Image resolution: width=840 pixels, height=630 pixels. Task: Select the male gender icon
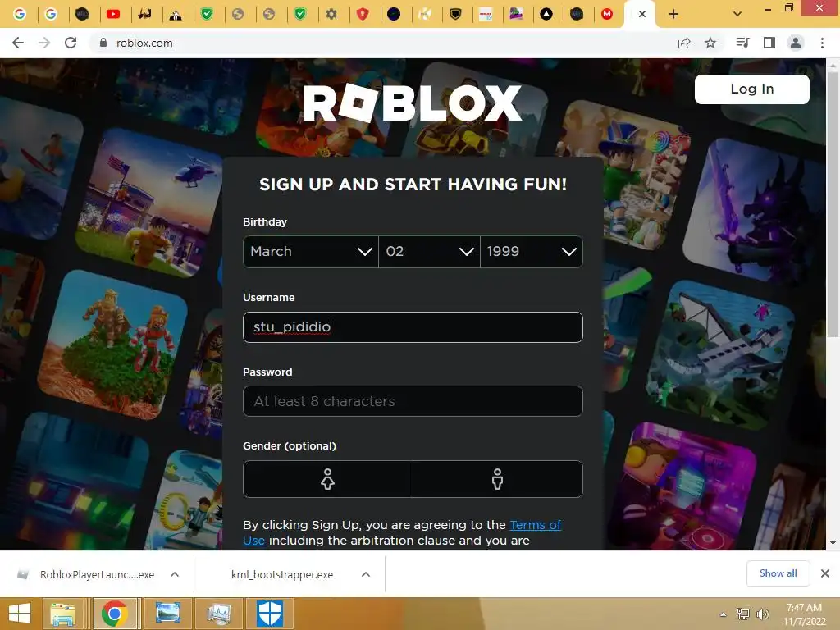click(498, 479)
